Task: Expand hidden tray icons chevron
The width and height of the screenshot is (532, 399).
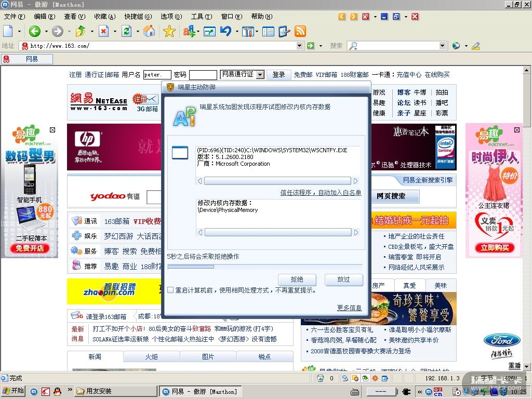Action: [x=420, y=392]
